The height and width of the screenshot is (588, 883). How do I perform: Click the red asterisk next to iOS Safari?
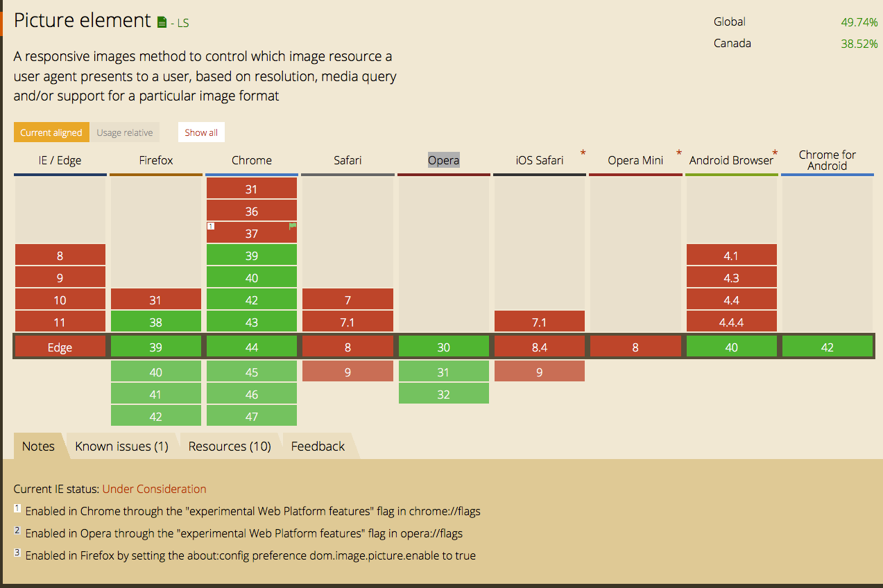(x=583, y=153)
